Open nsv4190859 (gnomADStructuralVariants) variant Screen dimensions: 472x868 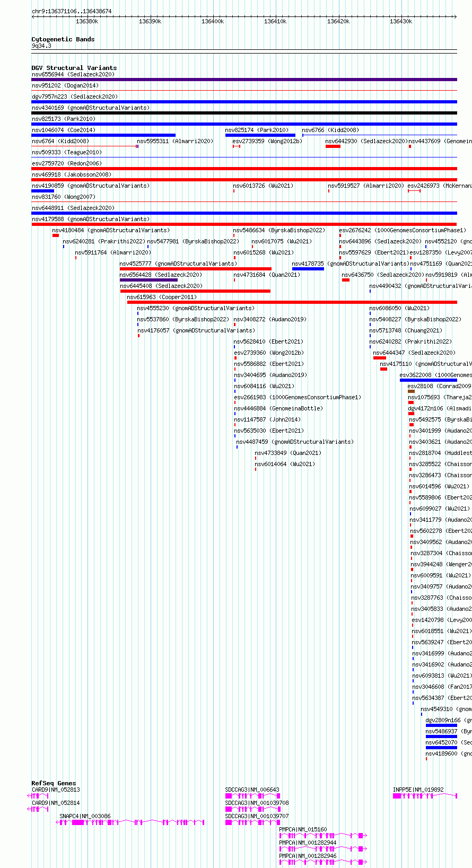click(x=91, y=186)
